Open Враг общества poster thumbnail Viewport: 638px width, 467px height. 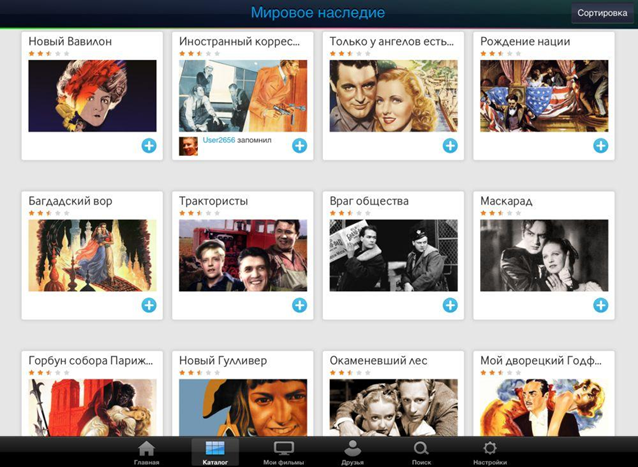393,255
